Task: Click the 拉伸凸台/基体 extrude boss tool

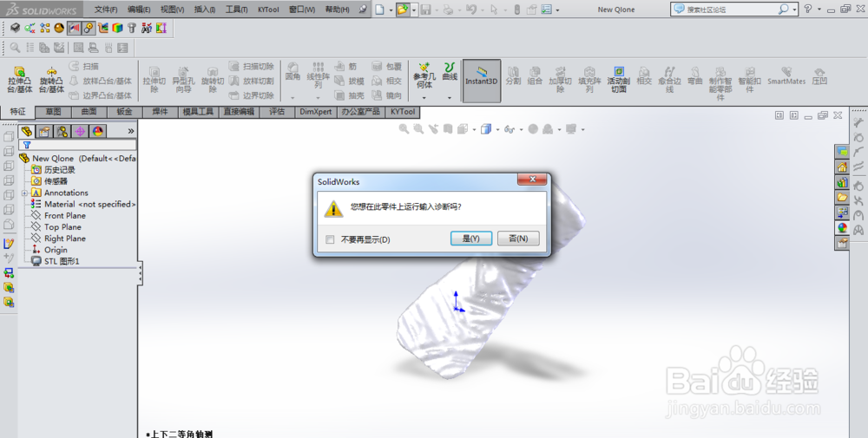Action: click(x=20, y=80)
